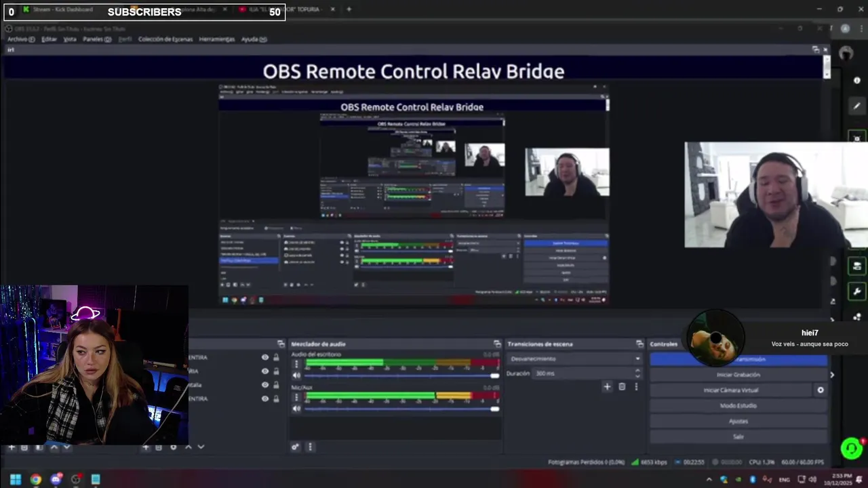Remove the selected source
Screen dimensions: 868x488
pyautogui.click(x=159, y=447)
